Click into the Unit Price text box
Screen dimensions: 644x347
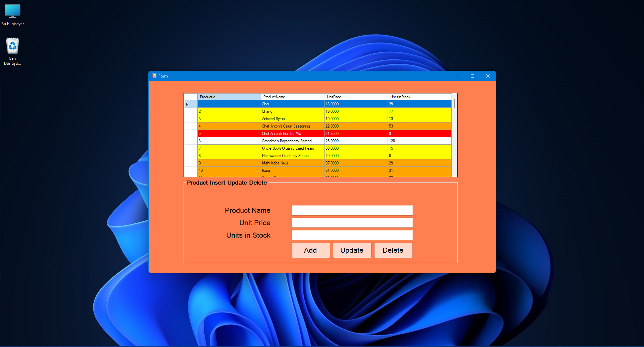click(352, 223)
